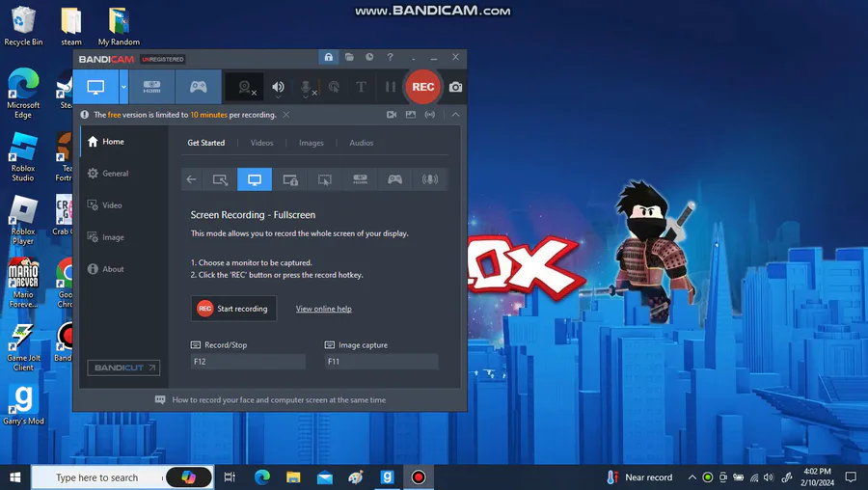The height and width of the screenshot is (490, 868).
Task: Switch to the Get Started tab
Action: click(206, 143)
